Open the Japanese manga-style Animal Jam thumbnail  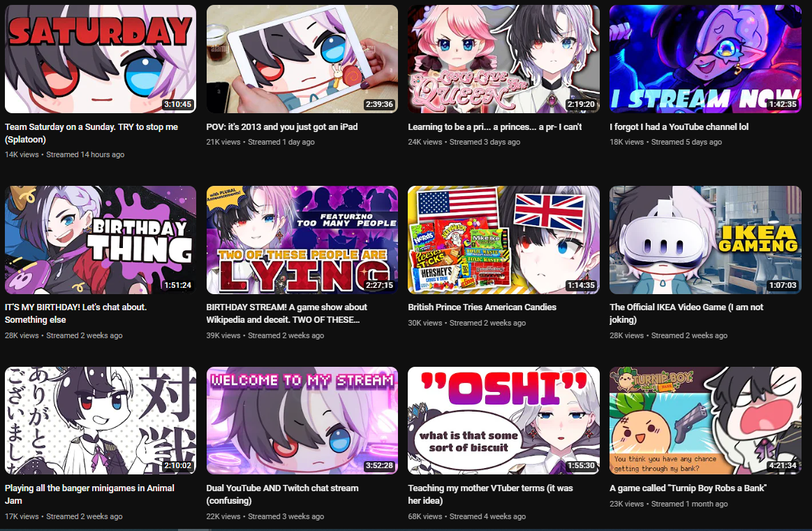[x=101, y=421]
